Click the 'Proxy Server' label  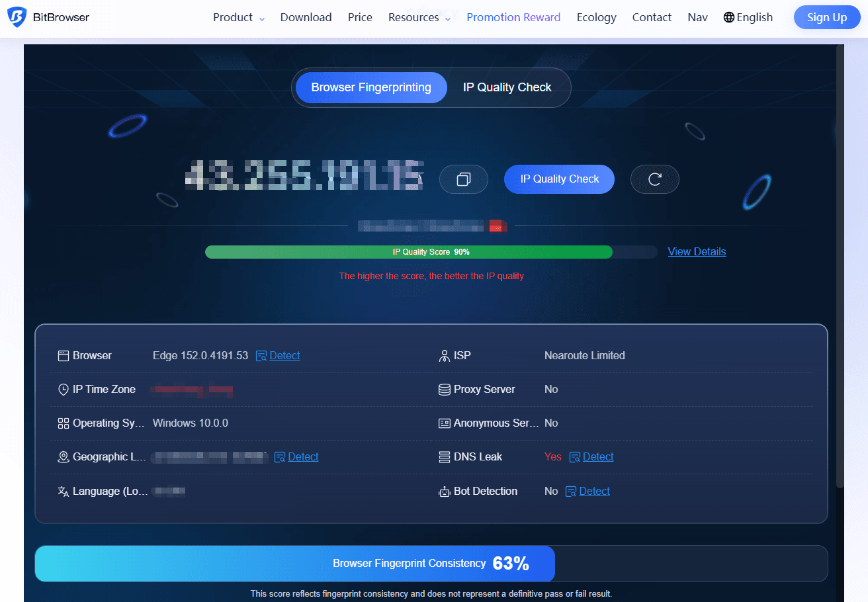484,390
